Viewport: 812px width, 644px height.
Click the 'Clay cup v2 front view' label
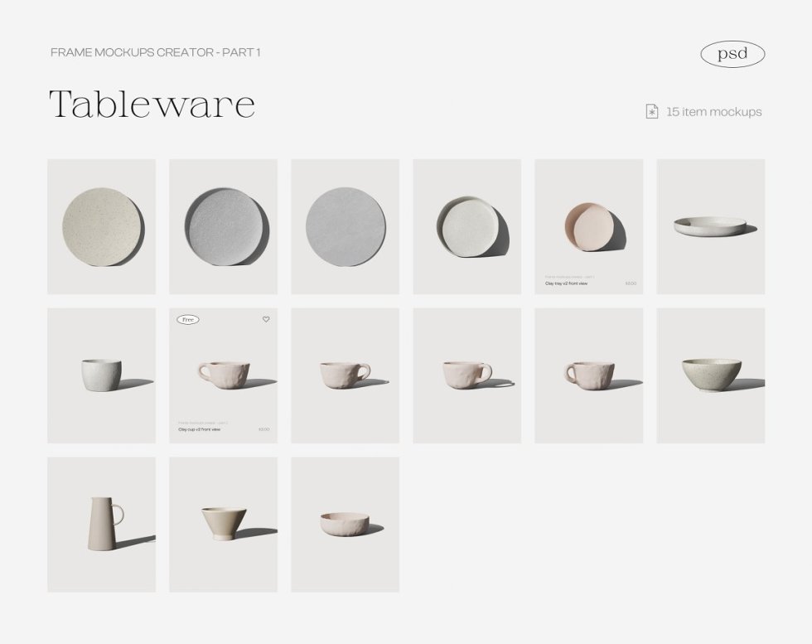(x=200, y=429)
